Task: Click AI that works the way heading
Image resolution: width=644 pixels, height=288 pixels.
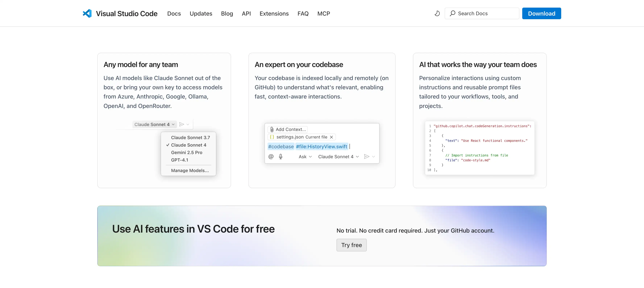Action: (x=478, y=64)
